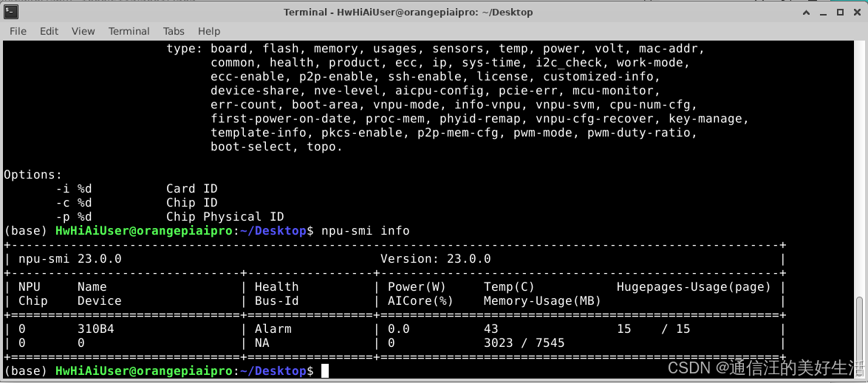Click the "43" temperature value
Screen dimensions: 868x383
(491, 329)
